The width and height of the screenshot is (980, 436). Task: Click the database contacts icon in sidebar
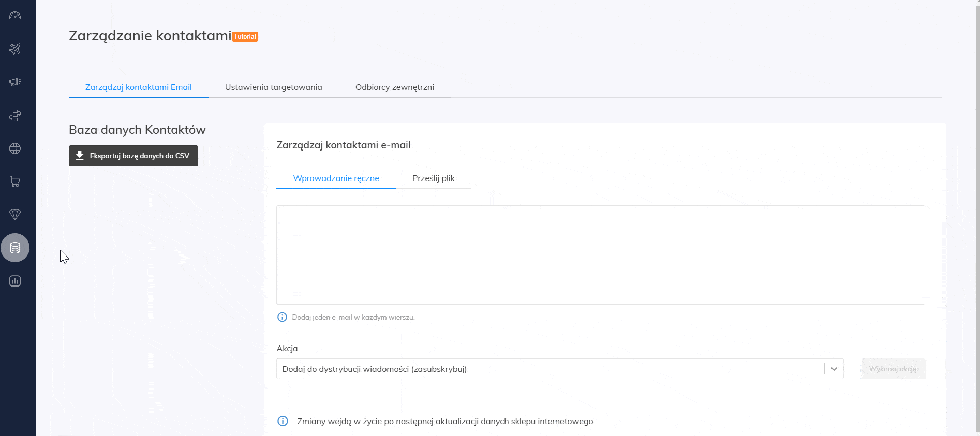click(x=15, y=248)
